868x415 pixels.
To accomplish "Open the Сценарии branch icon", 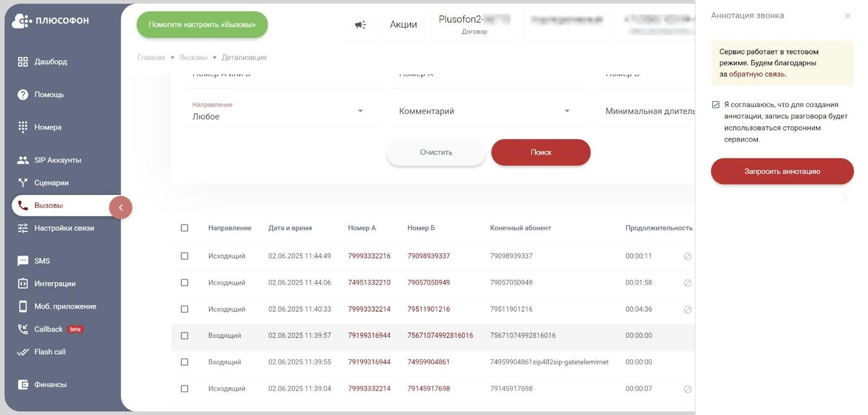I will pyautogui.click(x=23, y=183).
